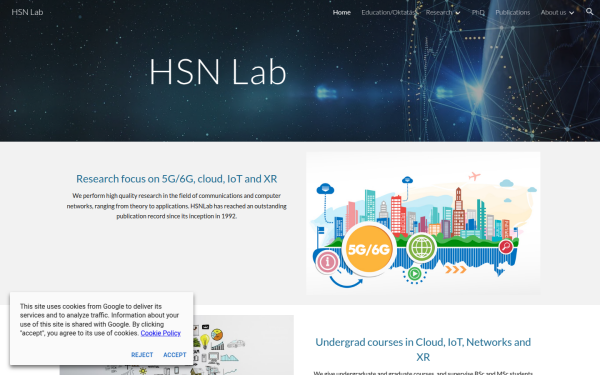The height and width of the screenshot is (375, 600).
Task: Click the HSN Lab site title link
Action: pos(27,12)
